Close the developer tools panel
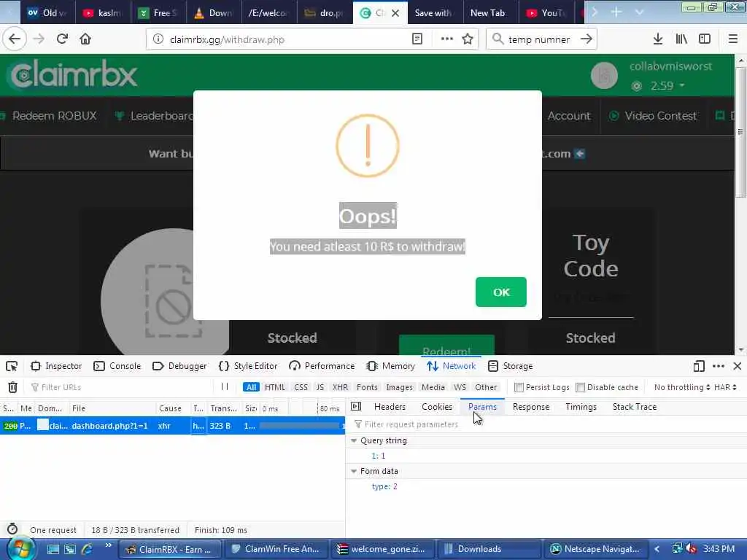Viewport: 747px width, 560px height. 738,366
